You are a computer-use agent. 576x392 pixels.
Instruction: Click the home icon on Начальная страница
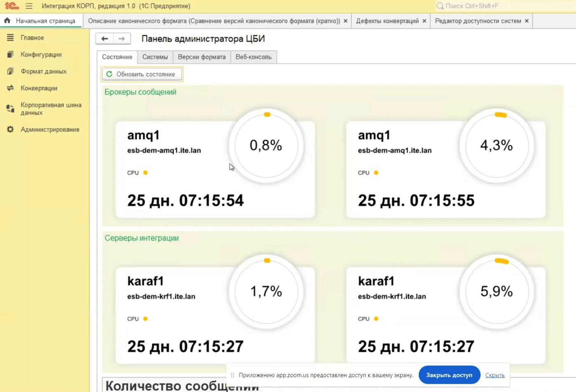tap(7, 21)
